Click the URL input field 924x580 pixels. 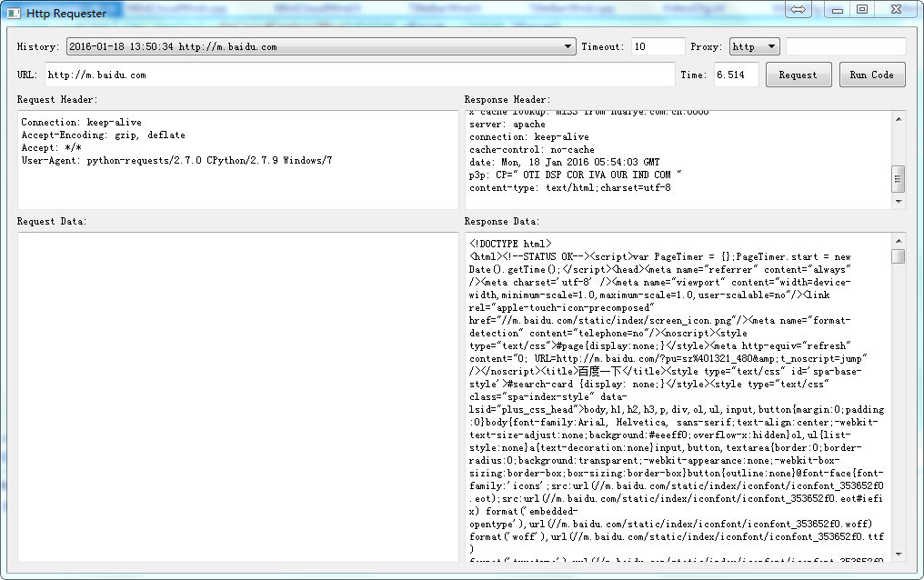pyautogui.click(x=359, y=75)
